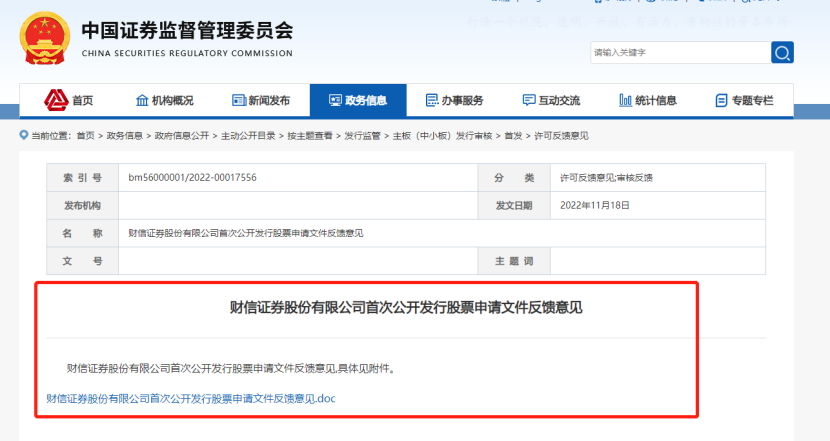Click the 发布机构 label cell
The width and height of the screenshot is (830, 441).
83,205
